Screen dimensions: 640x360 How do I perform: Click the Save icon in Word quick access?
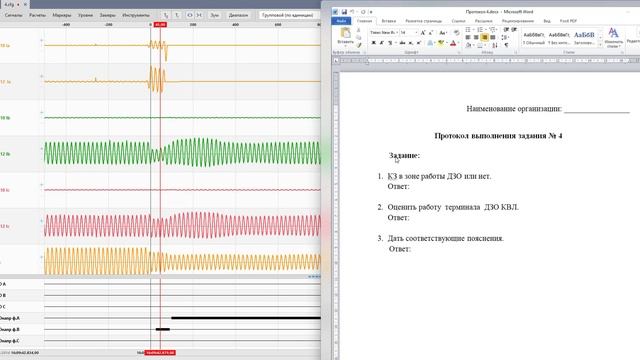click(x=344, y=12)
